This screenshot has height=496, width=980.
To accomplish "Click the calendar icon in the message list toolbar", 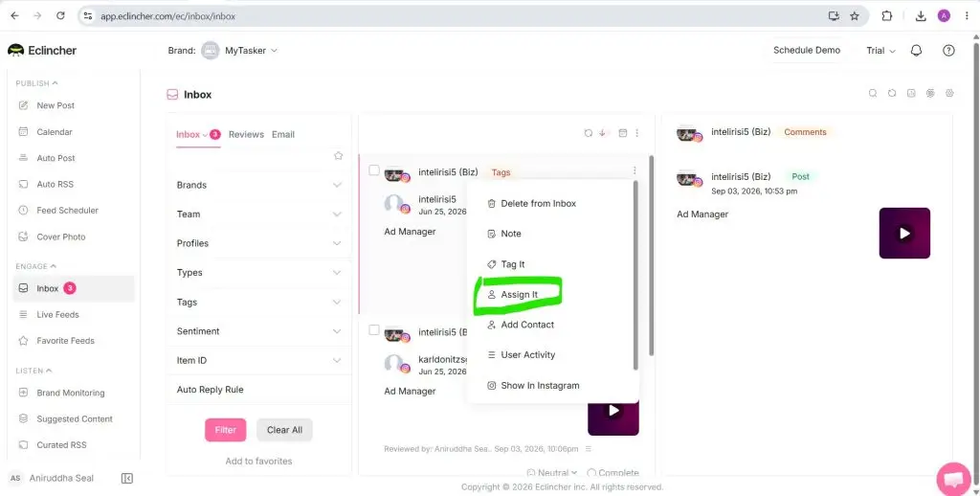I will (x=622, y=133).
